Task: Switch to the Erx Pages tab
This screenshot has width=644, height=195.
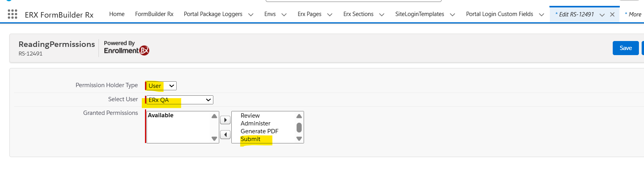Action: (309, 14)
